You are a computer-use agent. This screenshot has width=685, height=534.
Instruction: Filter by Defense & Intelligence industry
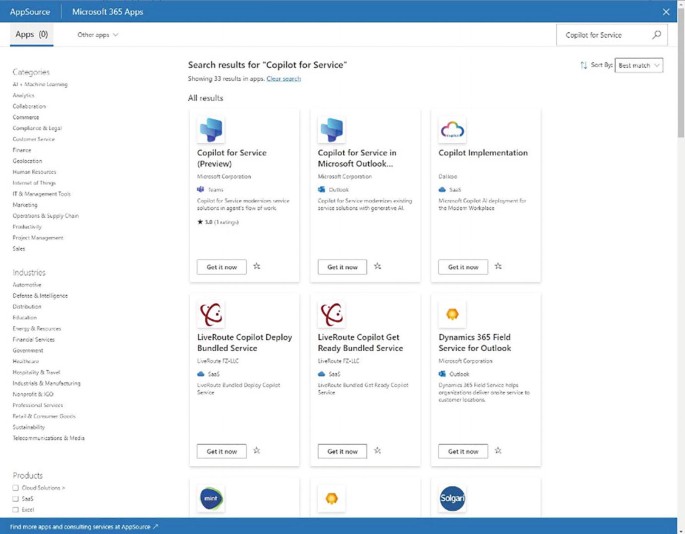40,295
